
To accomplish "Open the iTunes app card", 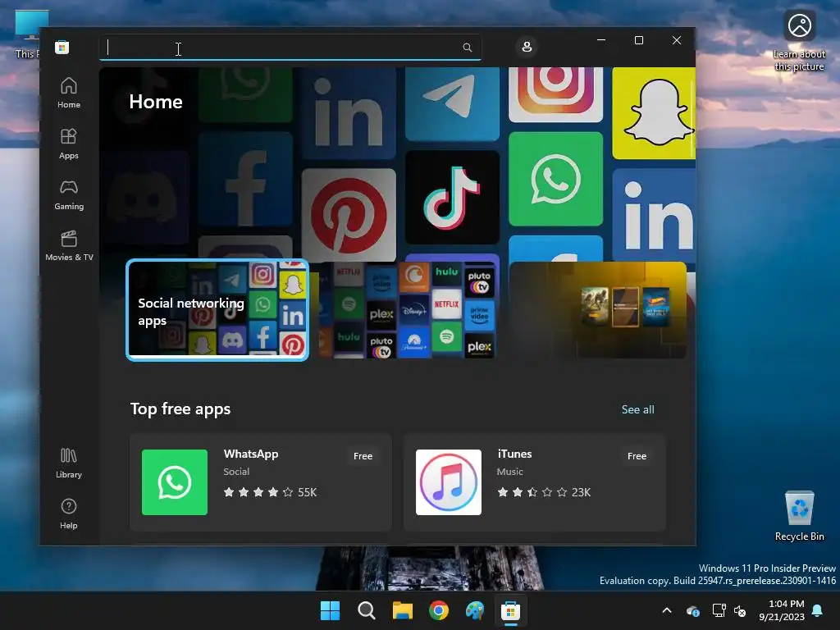I will (535, 482).
